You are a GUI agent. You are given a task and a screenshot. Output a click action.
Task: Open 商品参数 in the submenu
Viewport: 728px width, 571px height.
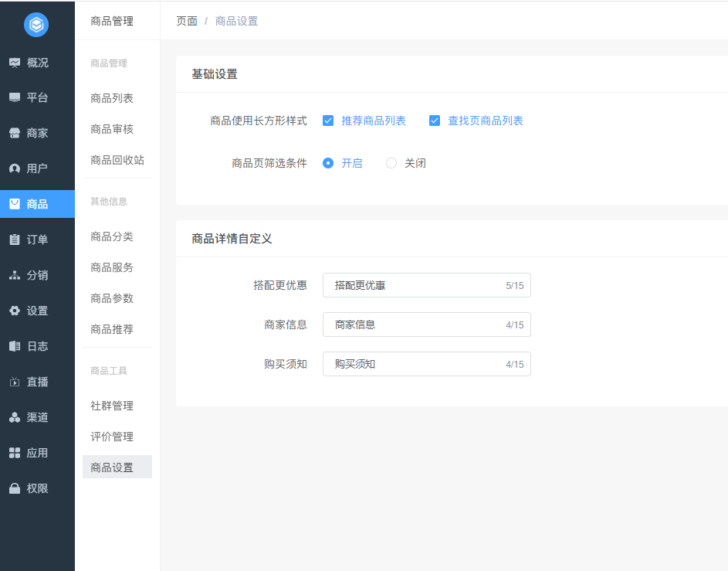click(x=112, y=298)
